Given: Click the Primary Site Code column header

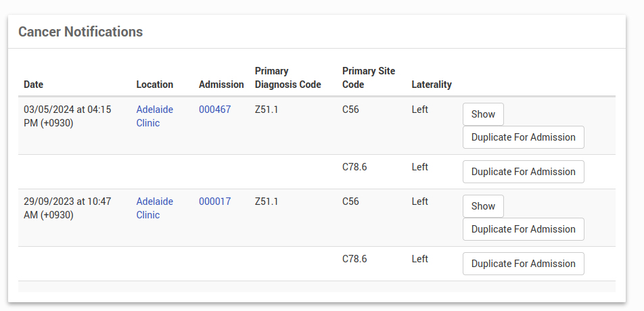Looking at the screenshot, I should [x=368, y=78].
